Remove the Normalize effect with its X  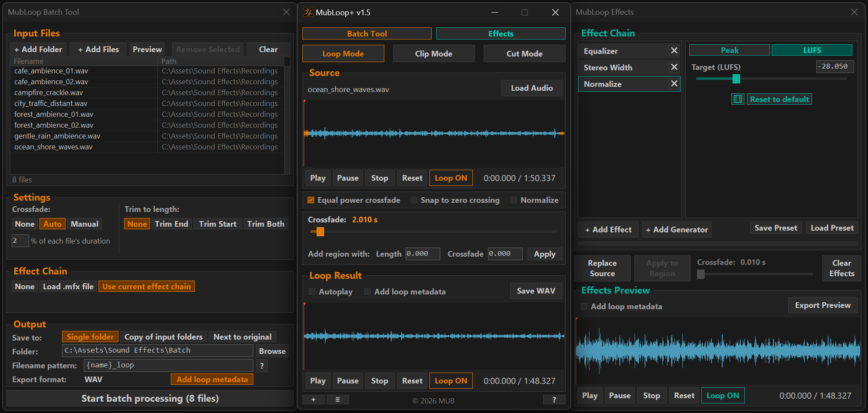pyautogui.click(x=674, y=84)
